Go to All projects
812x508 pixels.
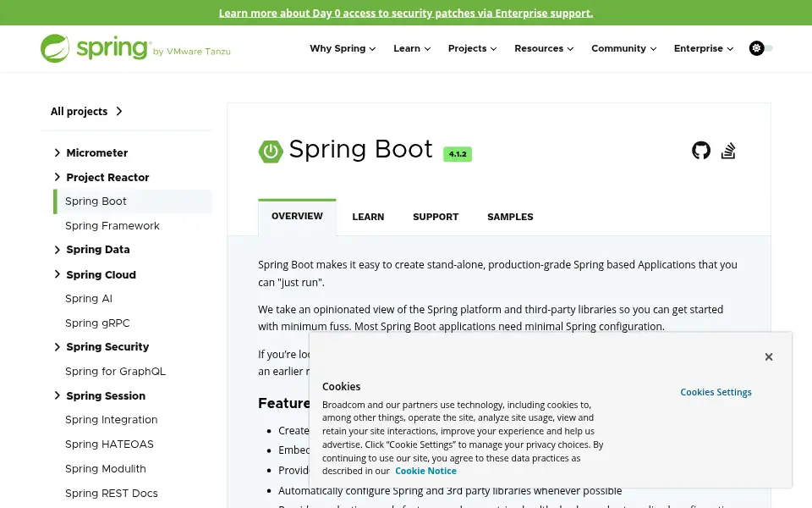(86, 111)
